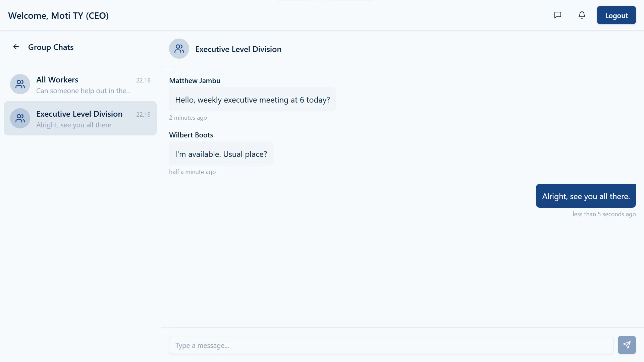Open the messages chat icon in header
This screenshot has height=362, width=644.
pyautogui.click(x=558, y=15)
